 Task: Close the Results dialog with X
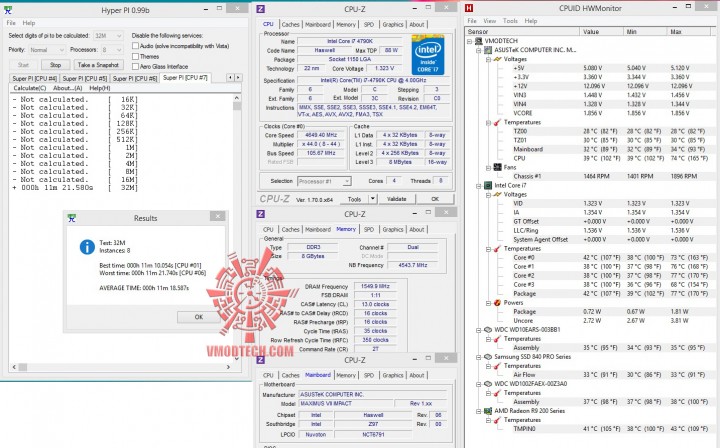(218, 216)
